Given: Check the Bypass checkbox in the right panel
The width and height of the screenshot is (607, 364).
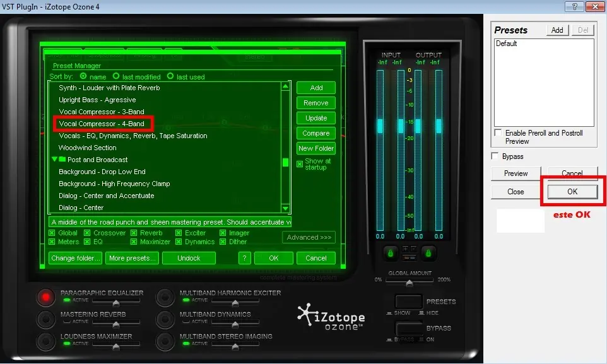Looking at the screenshot, I should [495, 156].
